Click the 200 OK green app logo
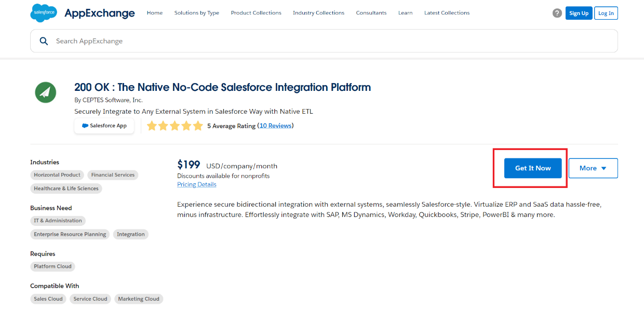Image resolution: width=644 pixels, height=309 pixels. click(x=46, y=92)
